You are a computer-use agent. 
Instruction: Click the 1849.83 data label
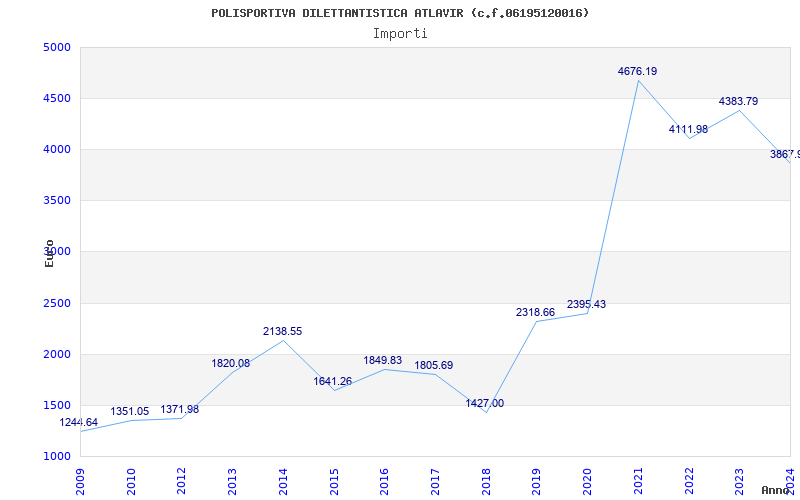click(x=383, y=361)
